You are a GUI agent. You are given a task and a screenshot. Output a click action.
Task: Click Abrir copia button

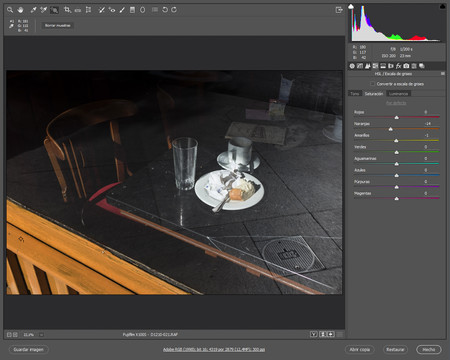point(360,349)
